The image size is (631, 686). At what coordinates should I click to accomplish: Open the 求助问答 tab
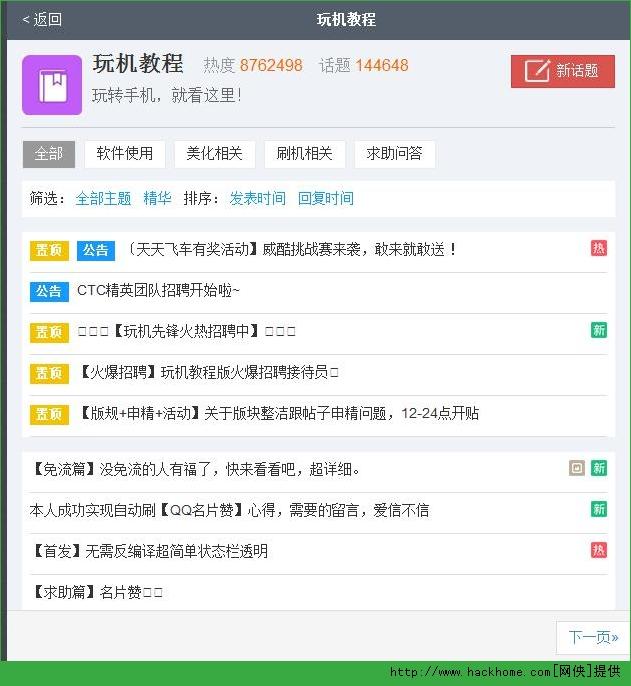394,154
